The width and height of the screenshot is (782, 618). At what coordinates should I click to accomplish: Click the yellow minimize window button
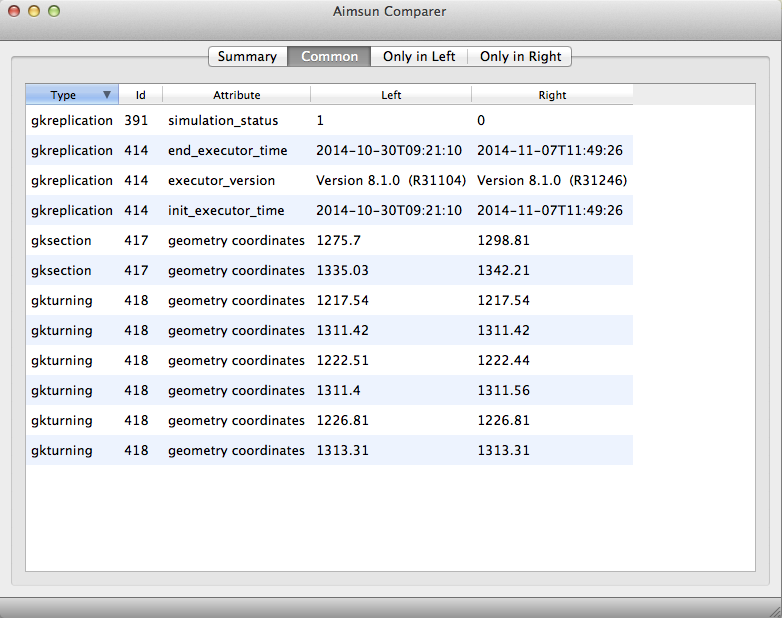click(34, 11)
